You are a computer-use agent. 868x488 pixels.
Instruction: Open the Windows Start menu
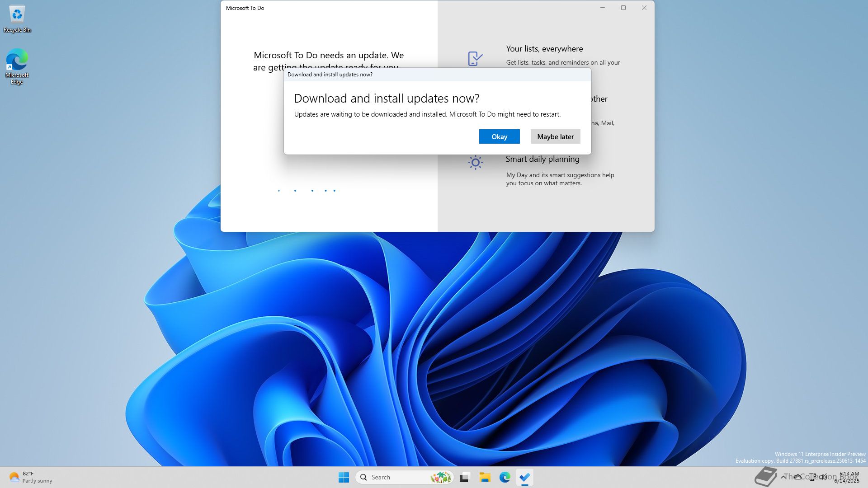tap(344, 477)
